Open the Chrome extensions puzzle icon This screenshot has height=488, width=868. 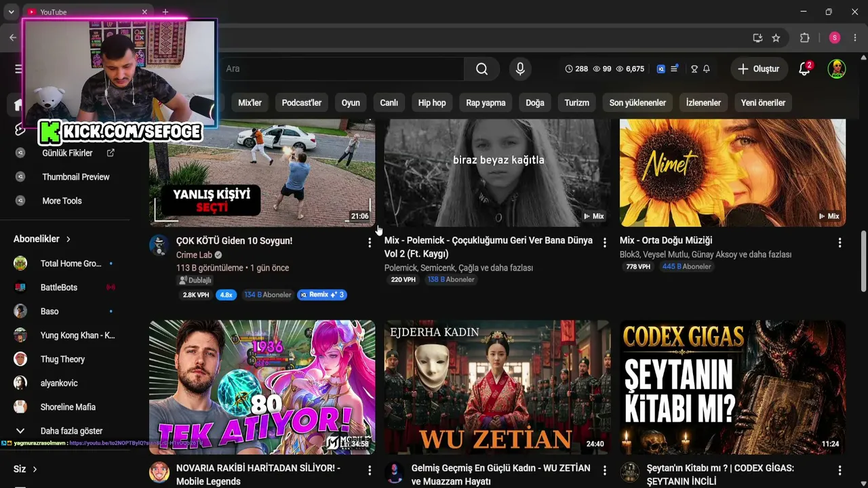pyautogui.click(x=805, y=38)
